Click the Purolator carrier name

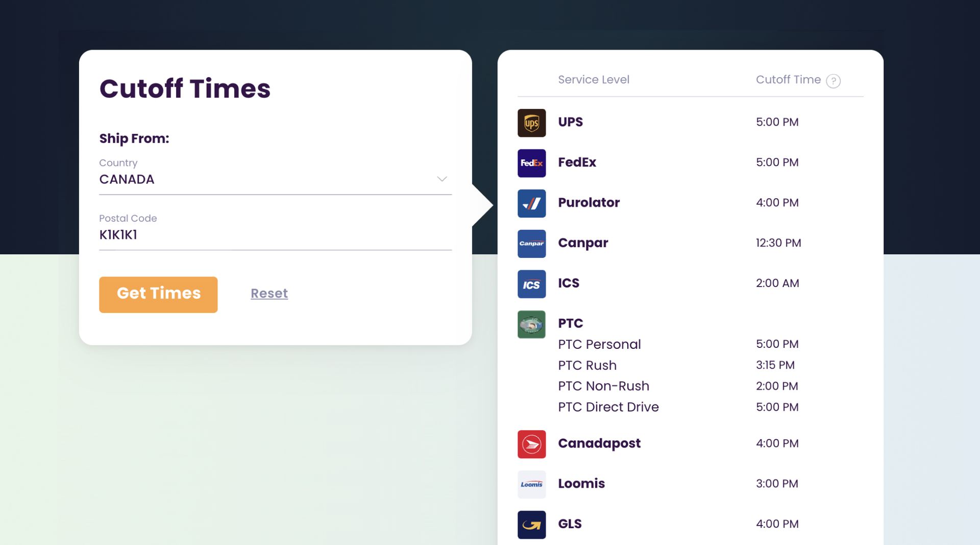tap(589, 203)
